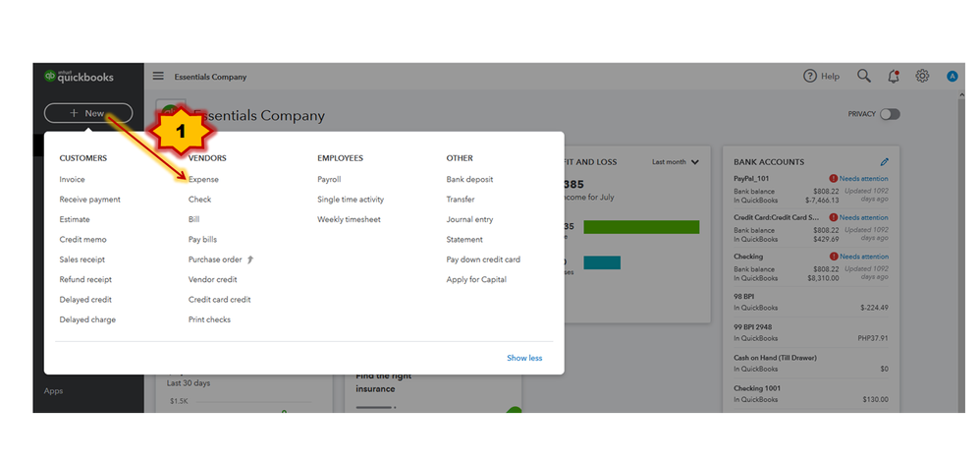Click the Checking 1001 account
The image size is (980, 462).
pyautogui.click(x=811, y=393)
